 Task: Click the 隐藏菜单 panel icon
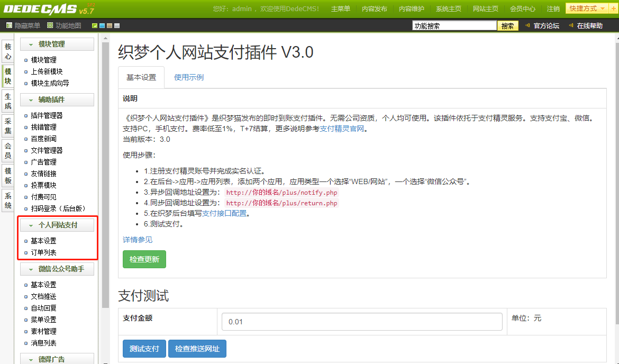[9, 26]
